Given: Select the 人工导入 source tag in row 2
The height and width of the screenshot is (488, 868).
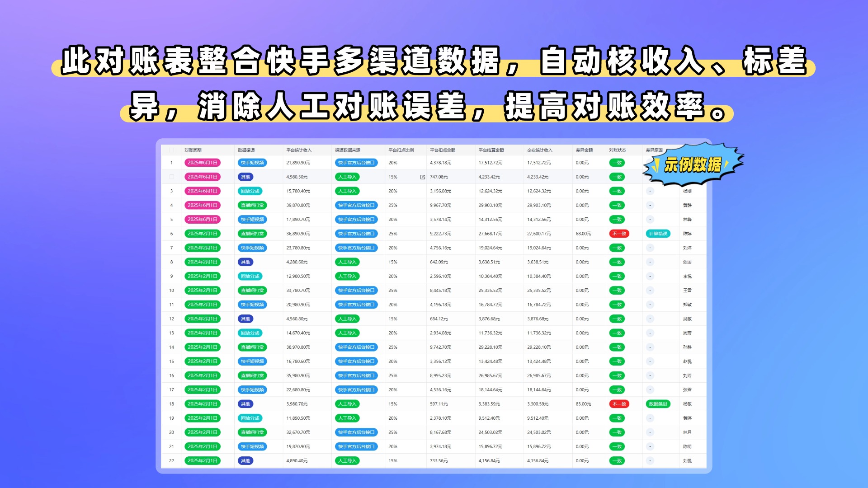Looking at the screenshot, I should tap(347, 177).
